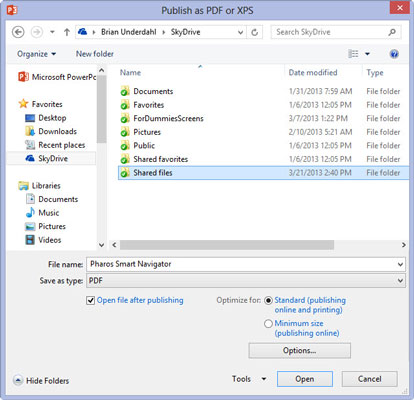This screenshot has width=414, height=400.
Task: Open the Tools dropdown menu
Action: [x=249, y=379]
